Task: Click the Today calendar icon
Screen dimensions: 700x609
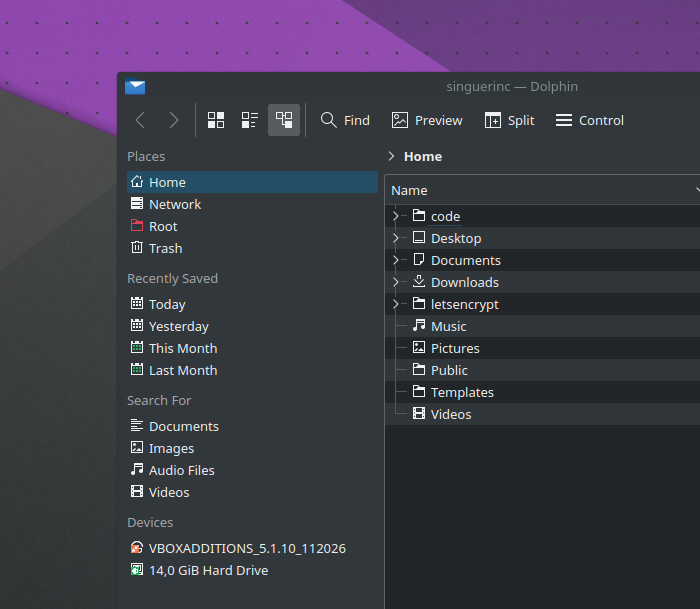Action: coord(137,303)
